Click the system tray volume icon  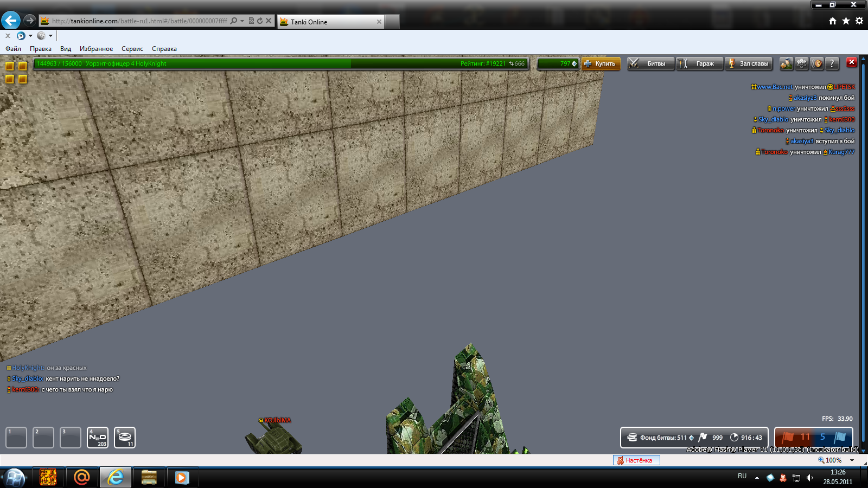[809, 478]
